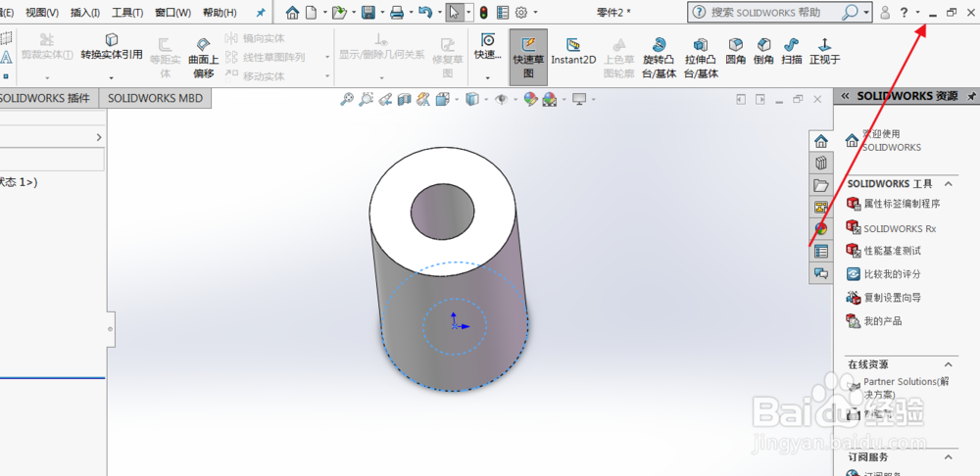The image size is (980, 476).
Task: Open Options gear dropdown arrow
Action: click(x=536, y=13)
